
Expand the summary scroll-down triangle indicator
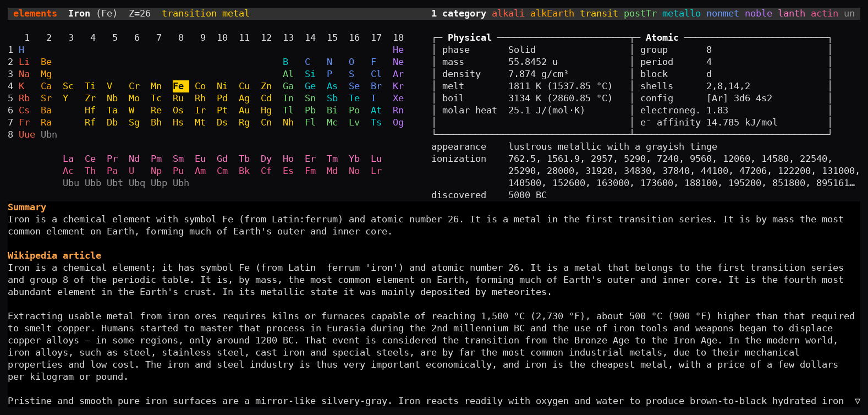pos(857,401)
